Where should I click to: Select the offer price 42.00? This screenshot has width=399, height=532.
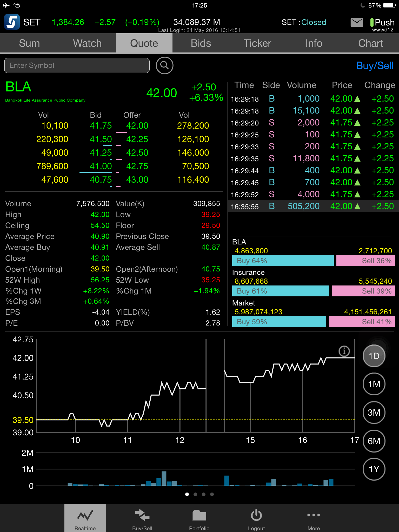137,126
